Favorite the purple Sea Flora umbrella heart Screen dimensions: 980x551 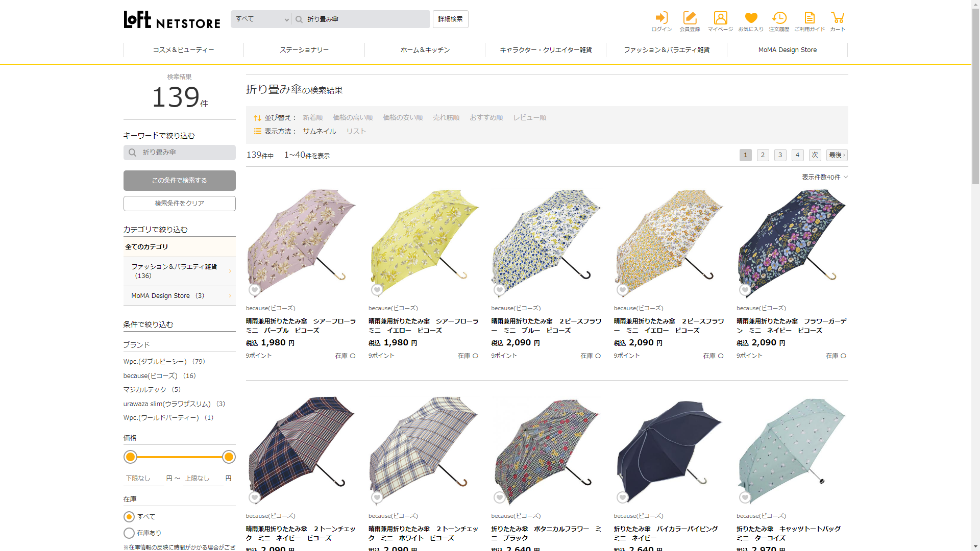coord(255,290)
